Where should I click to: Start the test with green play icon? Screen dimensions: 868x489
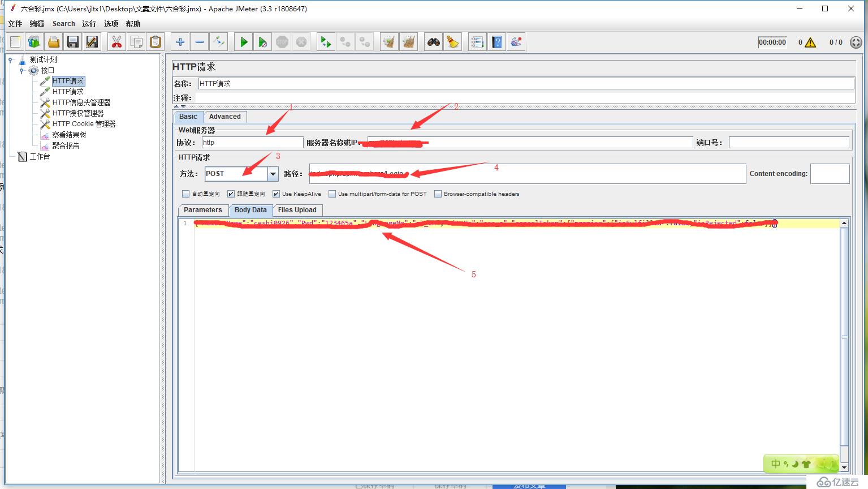244,42
